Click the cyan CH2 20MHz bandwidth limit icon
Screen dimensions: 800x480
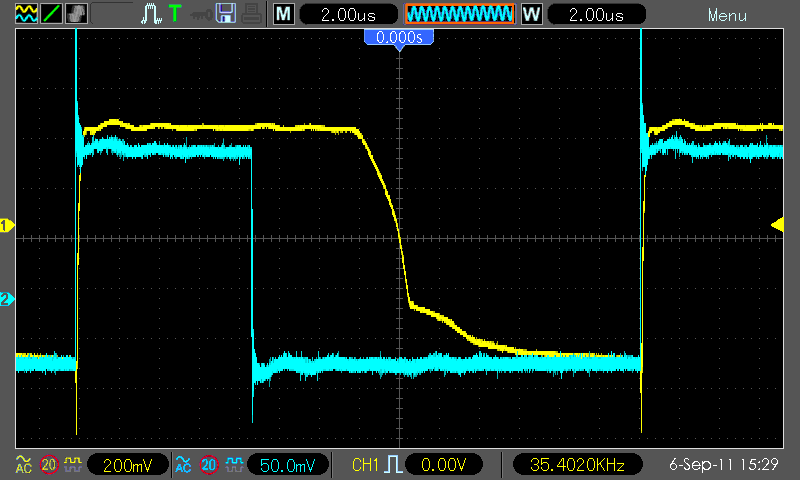pyautogui.click(x=208, y=465)
